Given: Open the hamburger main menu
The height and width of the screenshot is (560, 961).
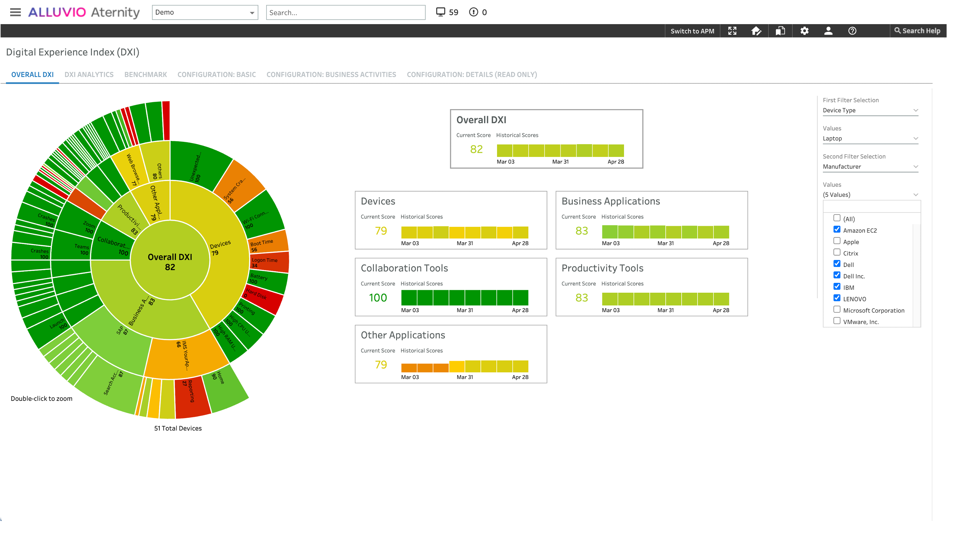Looking at the screenshot, I should click(15, 12).
